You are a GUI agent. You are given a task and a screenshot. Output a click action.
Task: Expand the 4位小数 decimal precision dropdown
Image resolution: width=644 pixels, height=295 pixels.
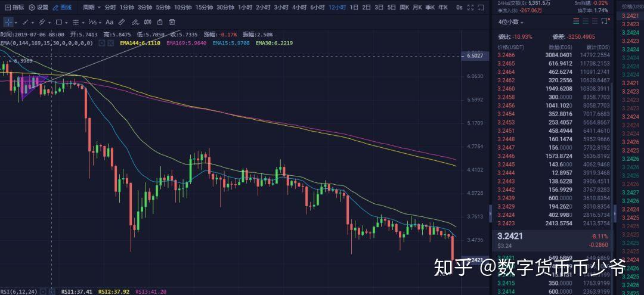pyautogui.click(x=511, y=22)
